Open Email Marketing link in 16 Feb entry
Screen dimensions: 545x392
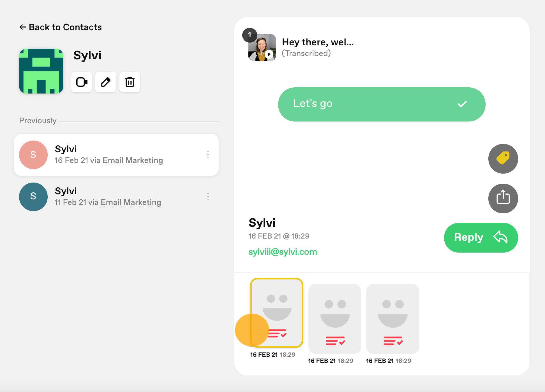133,160
